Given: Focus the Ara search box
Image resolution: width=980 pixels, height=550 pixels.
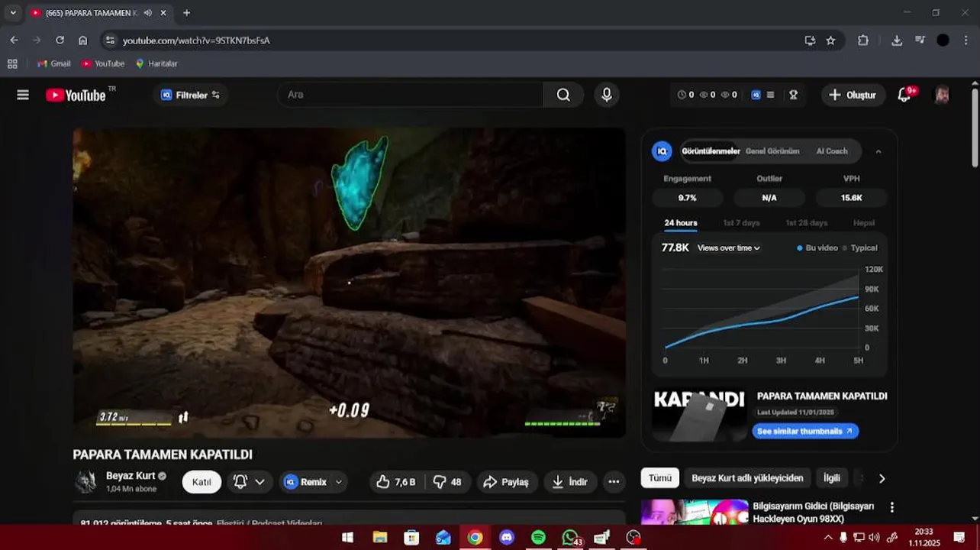Looking at the screenshot, I should 411,95.
